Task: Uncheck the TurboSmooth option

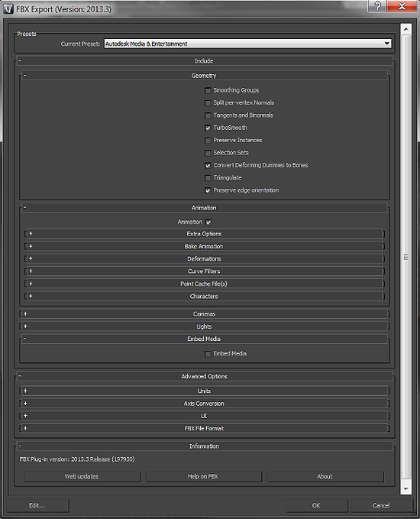Action: tap(208, 128)
